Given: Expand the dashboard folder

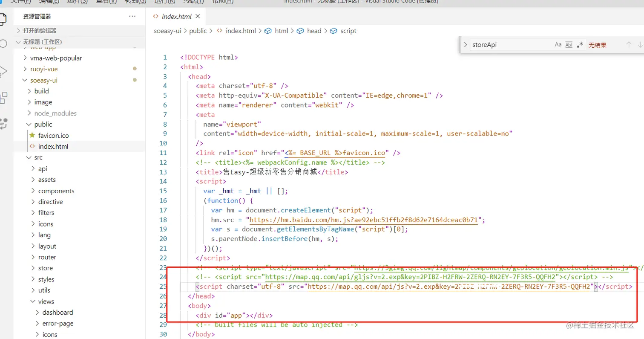Looking at the screenshot, I should (x=37, y=312).
